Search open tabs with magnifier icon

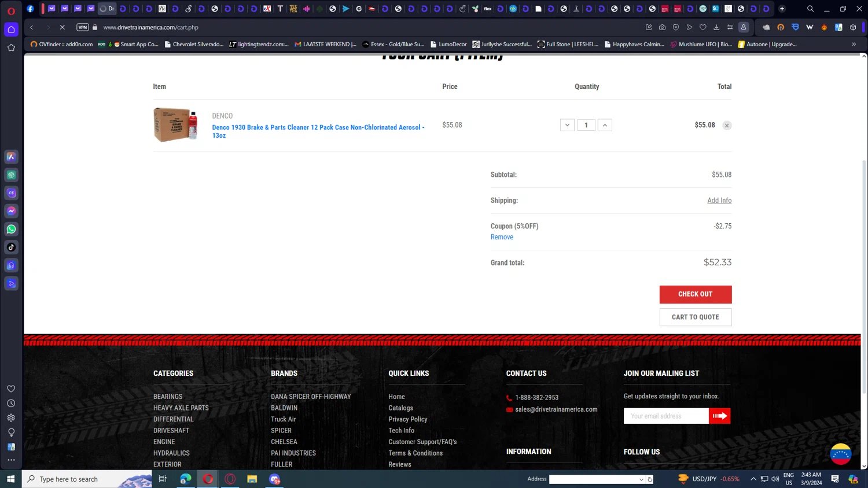[811, 9]
